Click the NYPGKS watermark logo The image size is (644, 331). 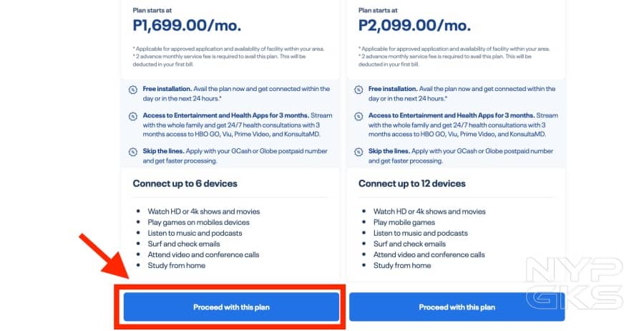click(573, 283)
